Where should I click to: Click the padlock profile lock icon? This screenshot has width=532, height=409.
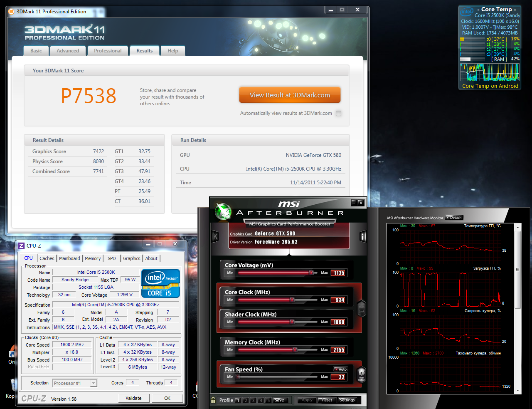point(213,400)
